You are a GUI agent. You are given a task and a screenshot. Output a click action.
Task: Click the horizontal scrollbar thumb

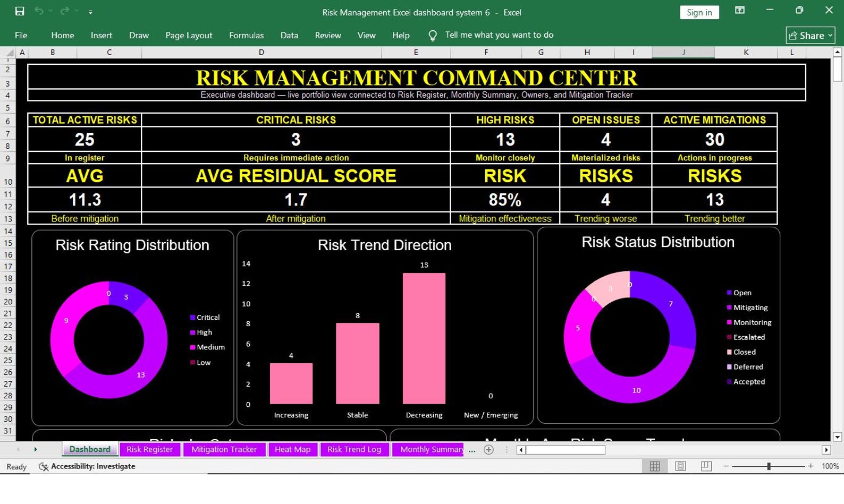point(566,450)
